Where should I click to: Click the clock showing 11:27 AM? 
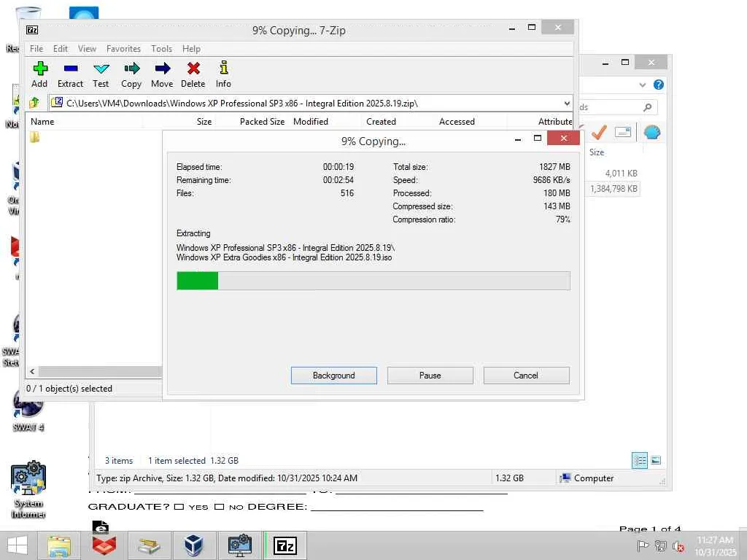click(715, 540)
